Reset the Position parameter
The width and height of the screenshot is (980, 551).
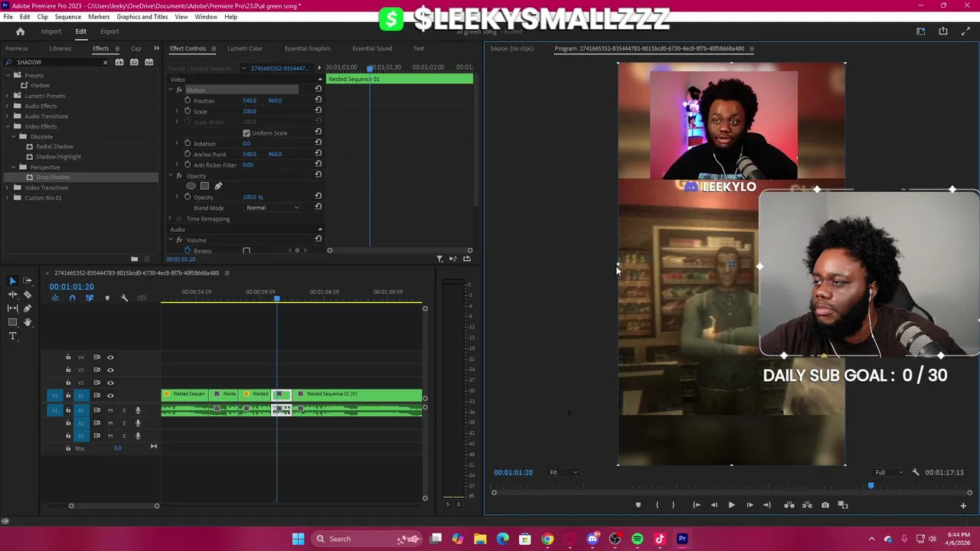coord(318,100)
